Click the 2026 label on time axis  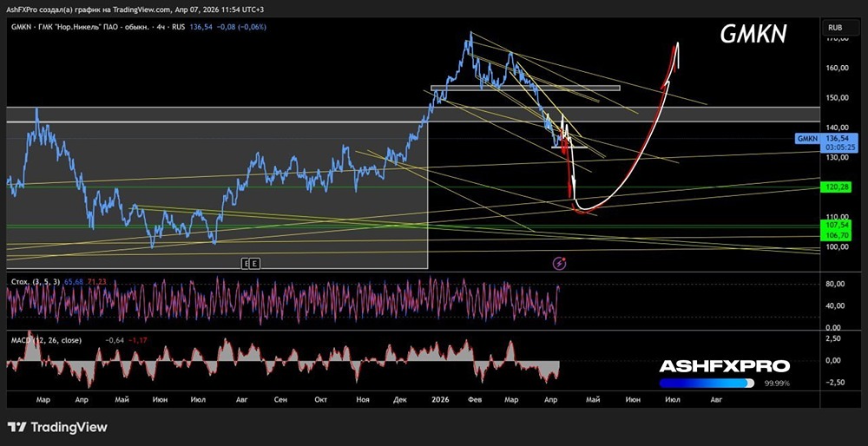coord(442,398)
